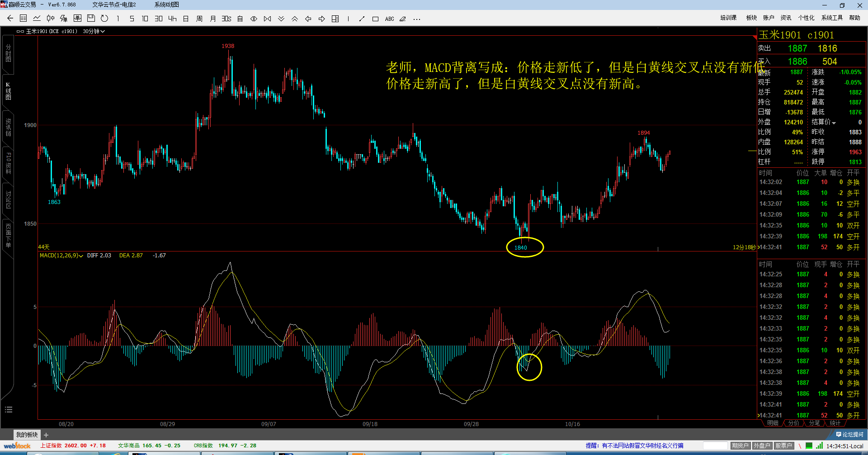Click the expand chart horizontally icon

(x=254, y=19)
